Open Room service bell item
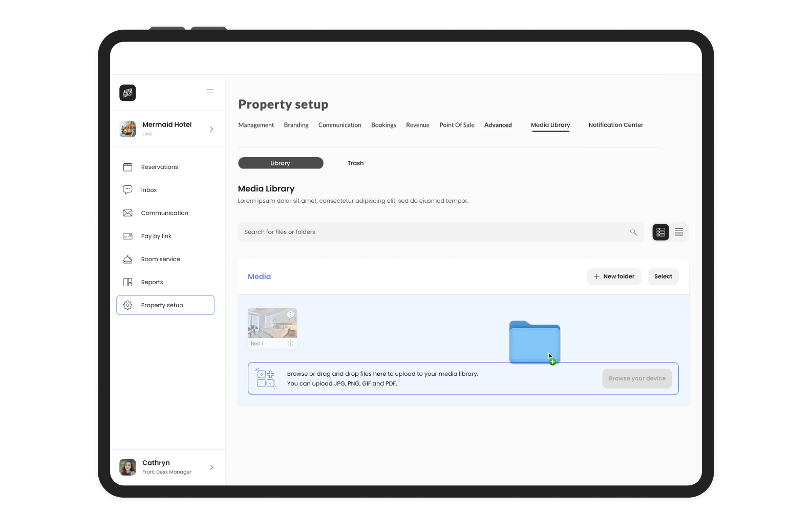812x512 pixels. 160,259
